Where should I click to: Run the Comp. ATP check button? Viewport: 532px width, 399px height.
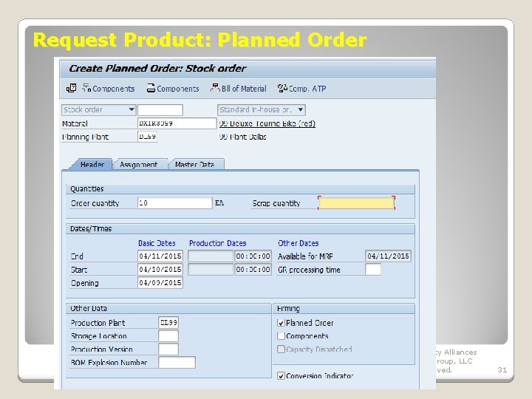coord(301,89)
